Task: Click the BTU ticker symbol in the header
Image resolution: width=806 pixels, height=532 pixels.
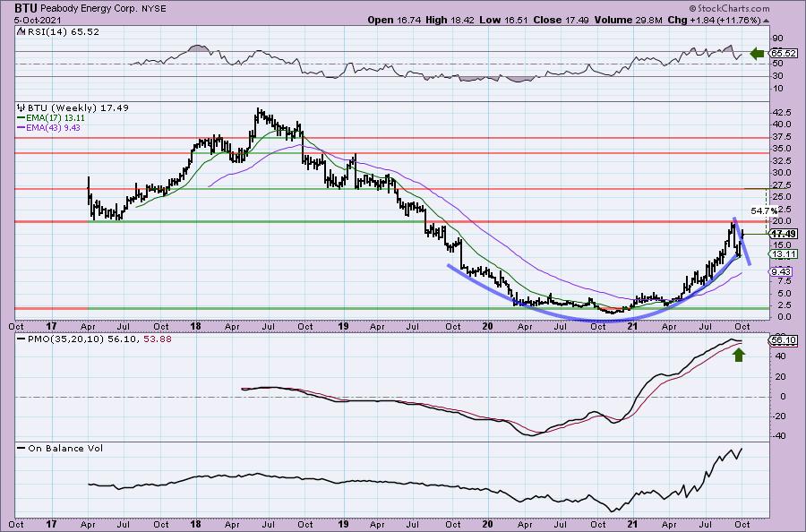Action: (x=26, y=8)
